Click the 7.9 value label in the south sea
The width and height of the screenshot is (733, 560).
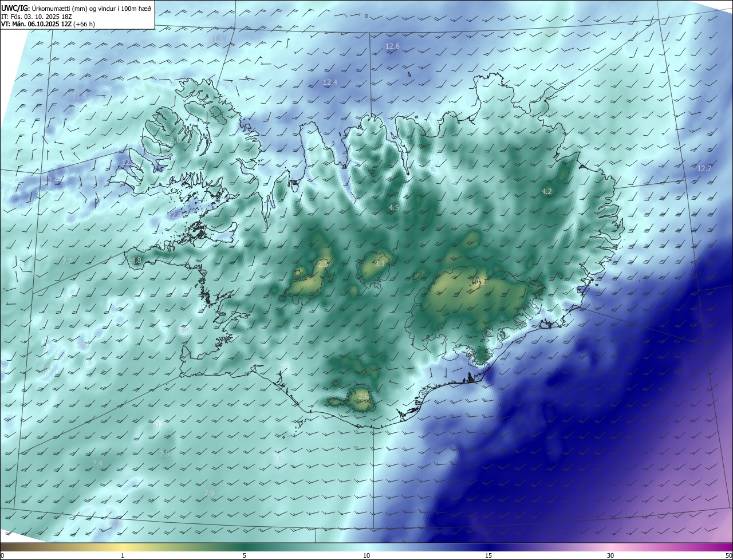coord(209,493)
